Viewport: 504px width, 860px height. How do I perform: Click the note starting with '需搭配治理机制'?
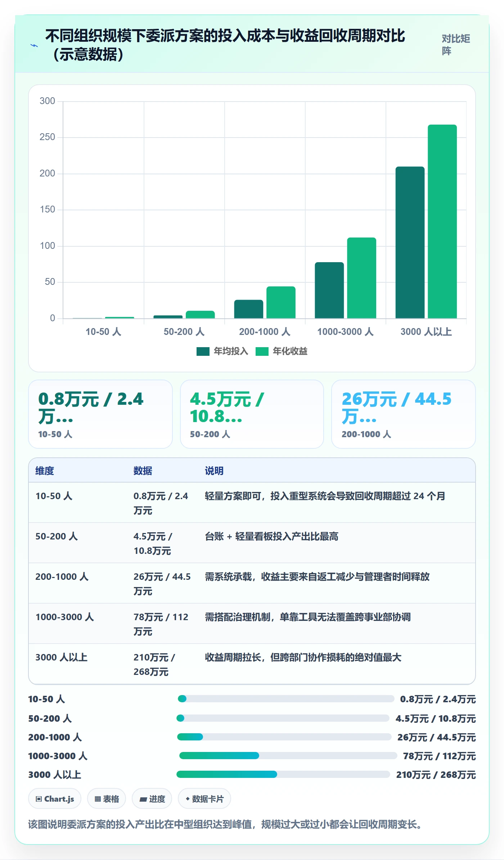(308, 617)
